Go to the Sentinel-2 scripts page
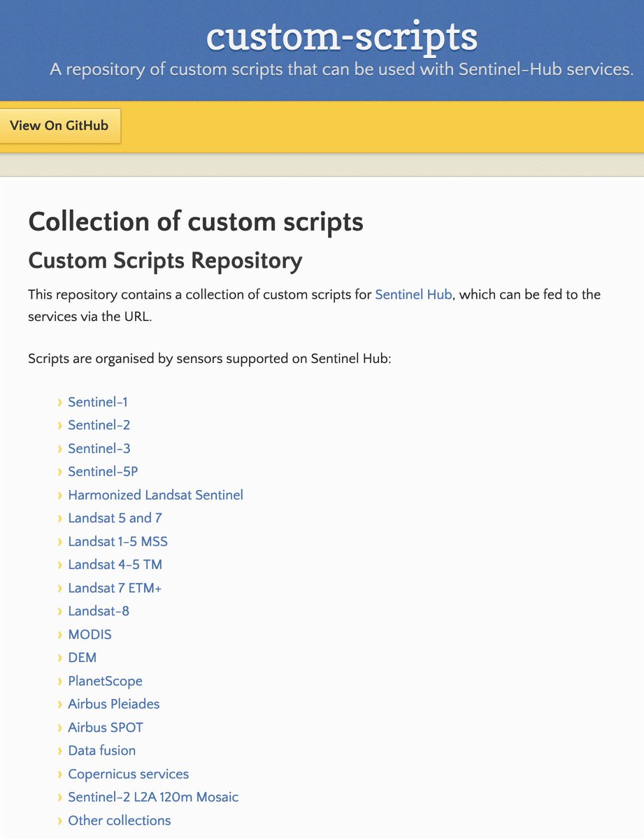The width and height of the screenshot is (644, 839). [99, 425]
